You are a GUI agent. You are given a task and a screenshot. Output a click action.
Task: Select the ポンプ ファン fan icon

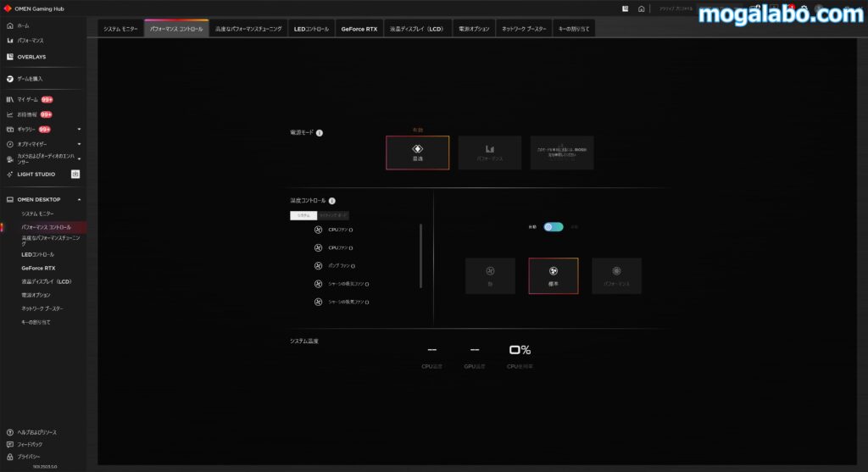(x=319, y=265)
